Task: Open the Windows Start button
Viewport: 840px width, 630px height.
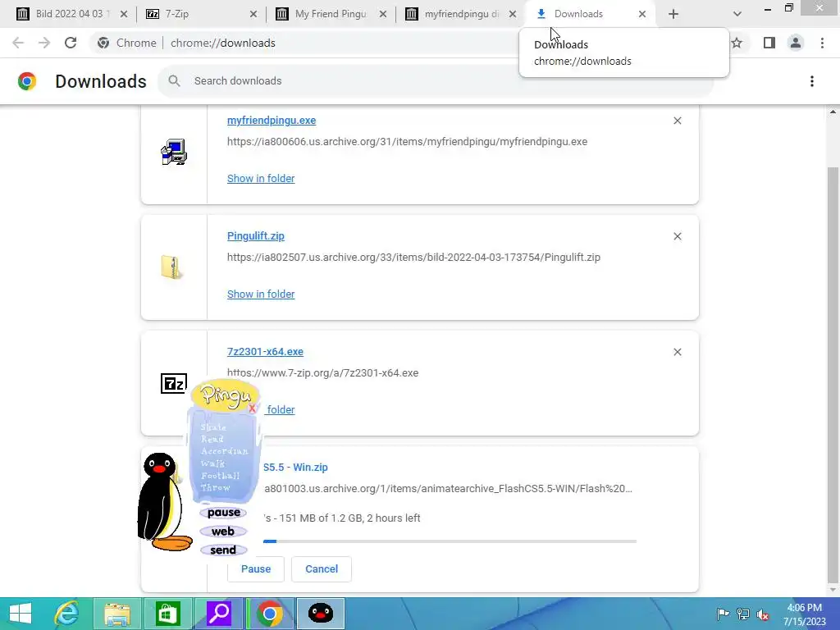Action: point(21,614)
